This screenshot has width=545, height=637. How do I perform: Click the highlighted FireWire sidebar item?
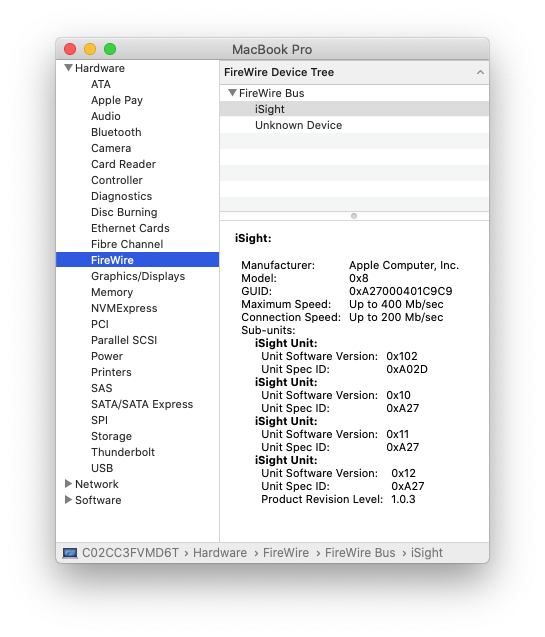pyautogui.click(x=137, y=260)
